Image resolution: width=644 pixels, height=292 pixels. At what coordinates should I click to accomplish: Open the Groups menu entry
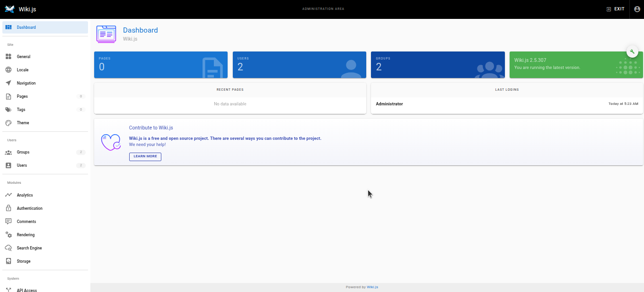(45, 152)
